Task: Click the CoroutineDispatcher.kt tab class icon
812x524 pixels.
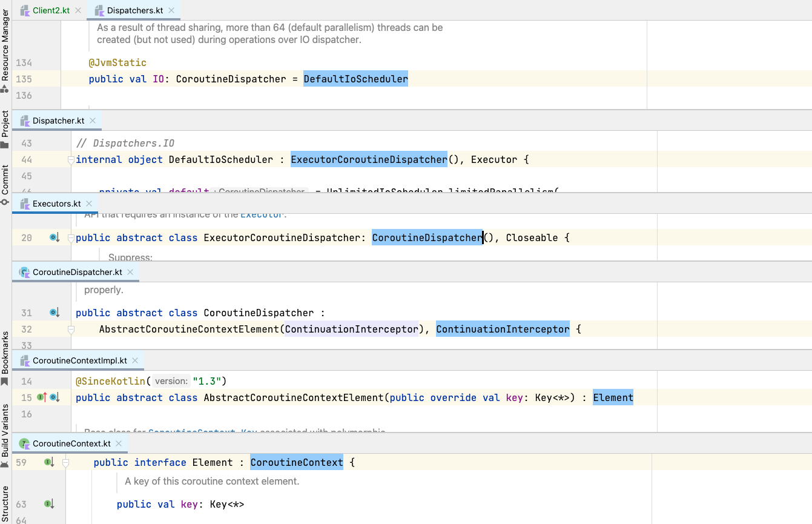Action: point(25,272)
